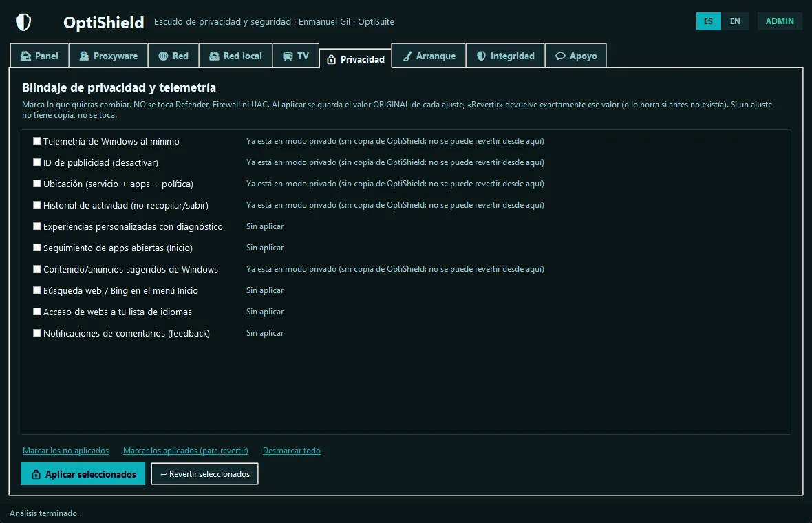Image resolution: width=812 pixels, height=523 pixels.
Task: Switch language to ES
Action: coord(708,21)
